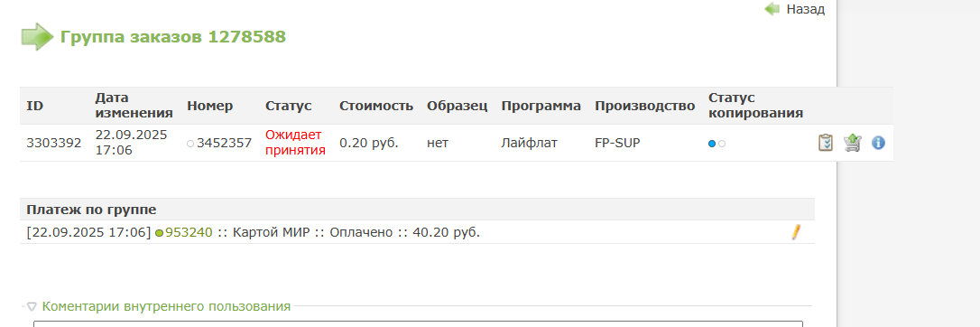Open payment link 953240

[x=189, y=232]
